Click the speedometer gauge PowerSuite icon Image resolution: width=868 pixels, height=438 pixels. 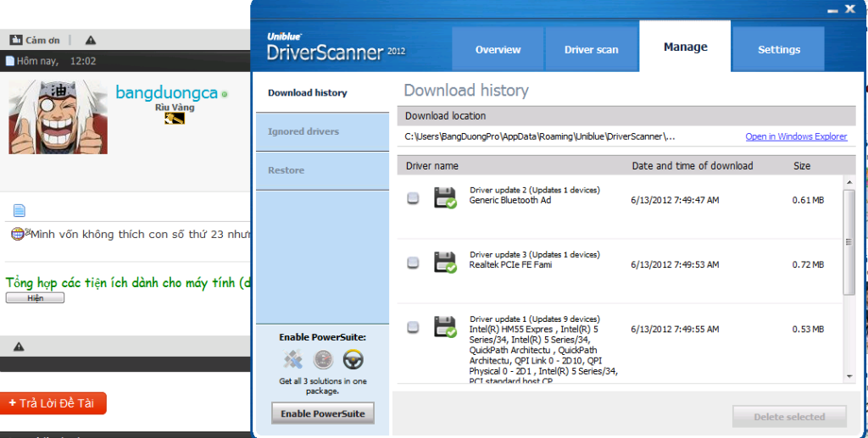pos(323,360)
